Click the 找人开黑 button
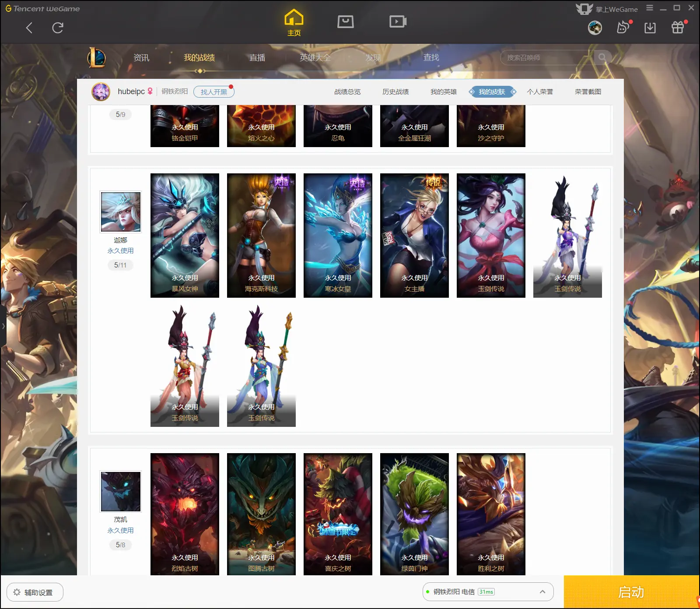 point(214,92)
